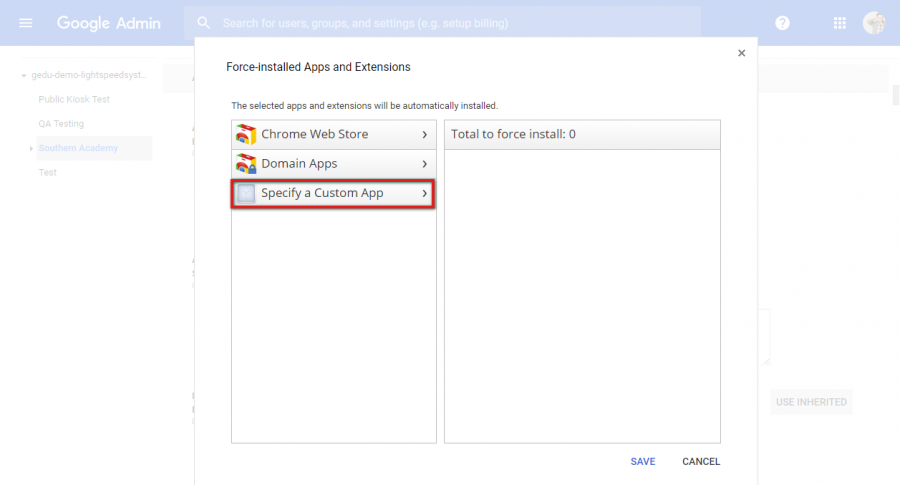900x485 pixels.
Task: Cancel the force-install dialog
Action: (701, 461)
